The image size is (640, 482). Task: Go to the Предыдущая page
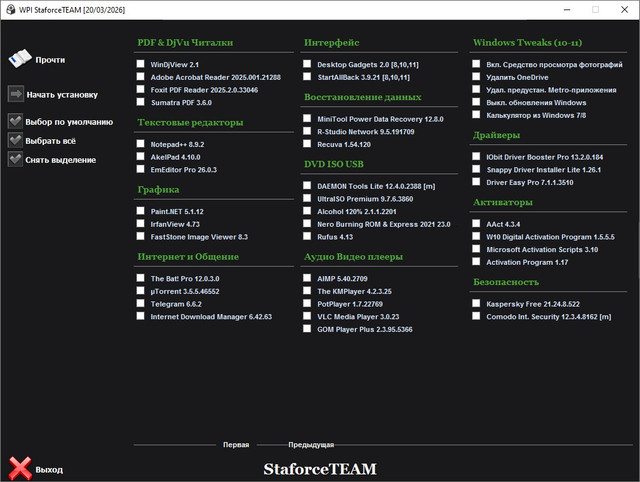[x=311, y=444]
